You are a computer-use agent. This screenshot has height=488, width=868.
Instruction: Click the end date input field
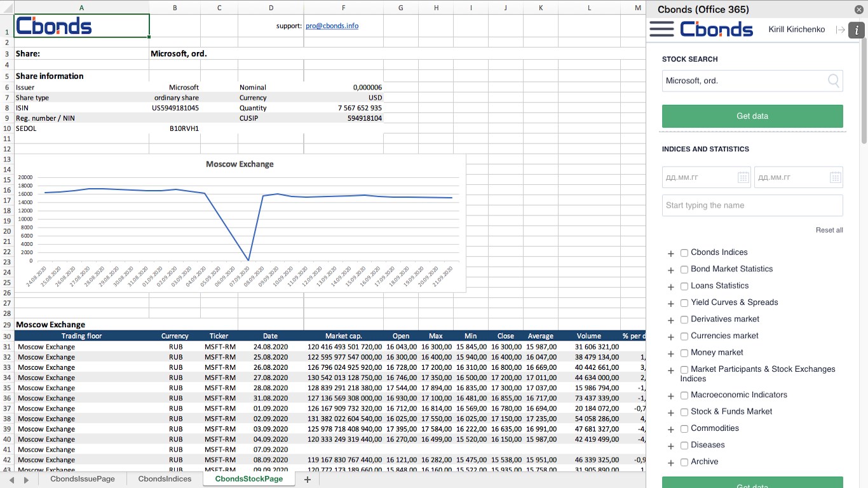tap(798, 177)
